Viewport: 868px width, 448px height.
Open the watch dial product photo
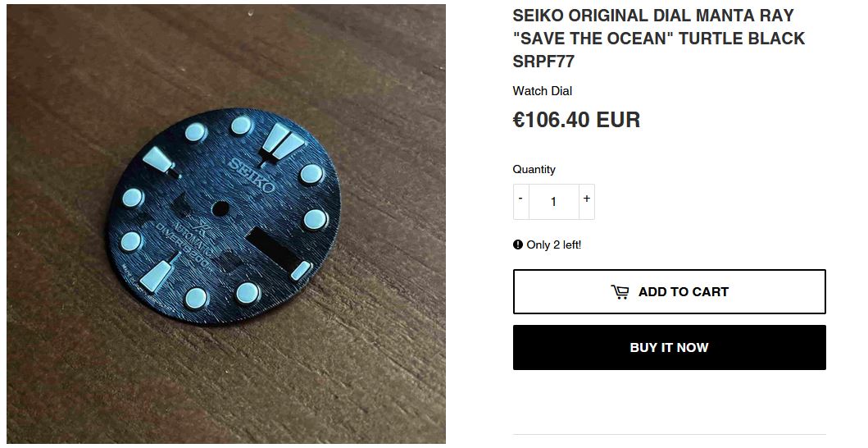coord(226,224)
